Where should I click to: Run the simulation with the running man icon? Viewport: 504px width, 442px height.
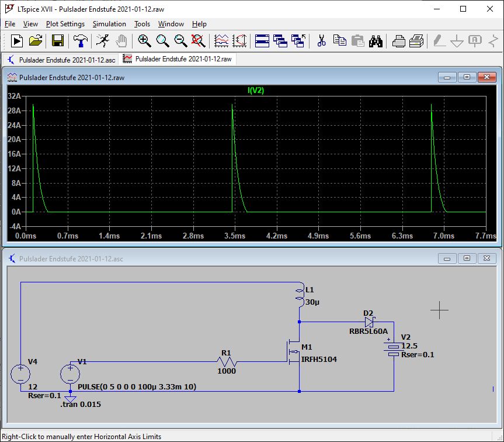(102, 41)
